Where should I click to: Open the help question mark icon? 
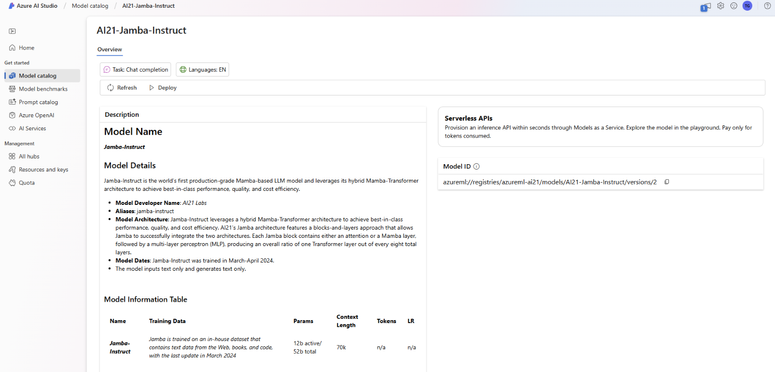pos(767,6)
